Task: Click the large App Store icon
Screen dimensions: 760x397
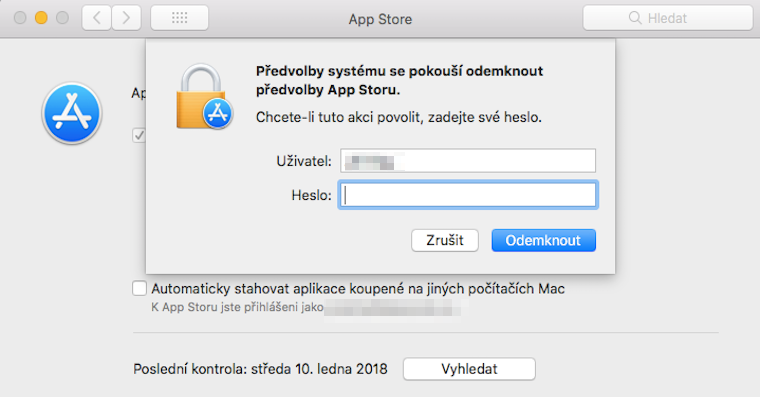Action: (72, 113)
